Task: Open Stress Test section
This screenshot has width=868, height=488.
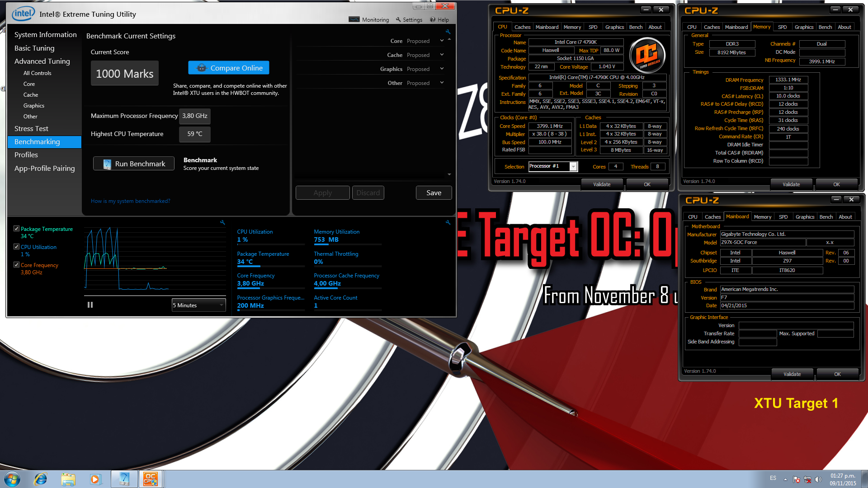Action: pos(31,128)
